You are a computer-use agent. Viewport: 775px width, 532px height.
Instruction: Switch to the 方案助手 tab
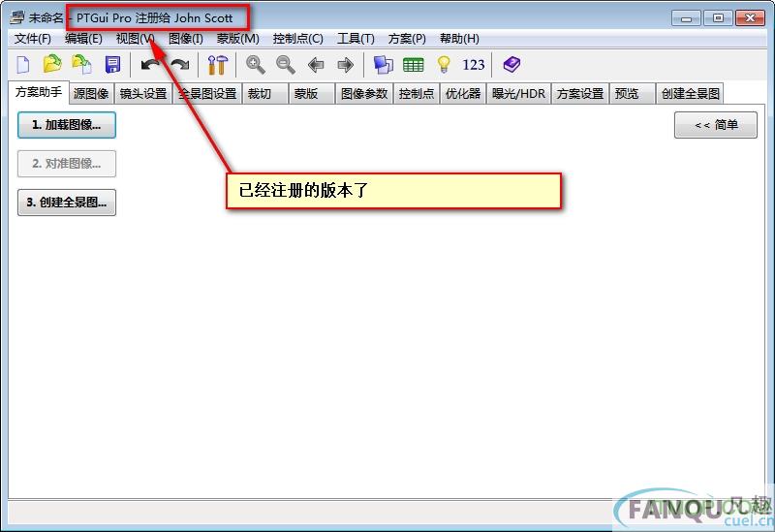39,92
